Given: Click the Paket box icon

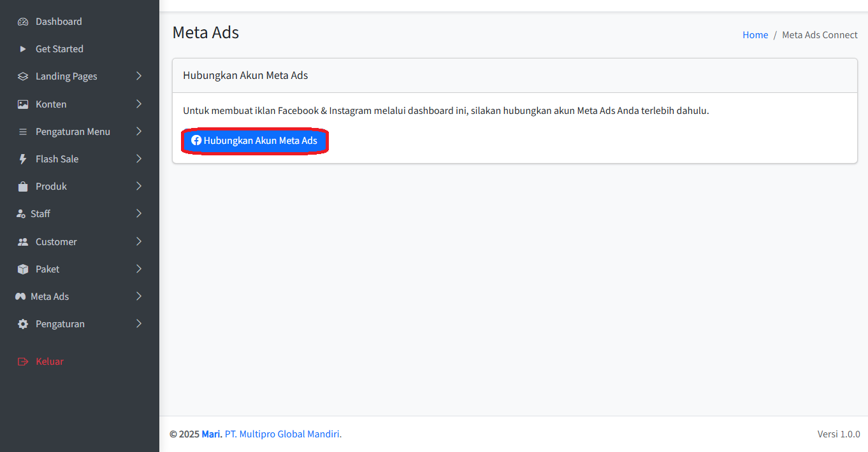Looking at the screenshot, I should click(x=23, y=269).
